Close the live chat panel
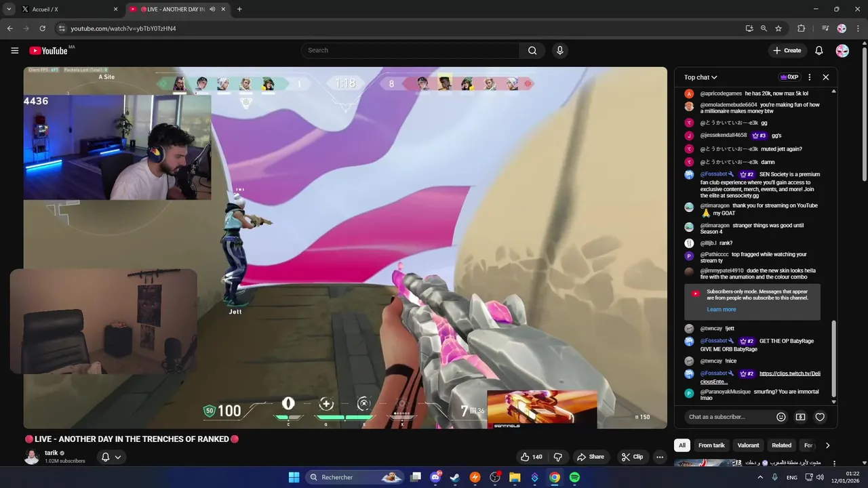 point(825,77)
